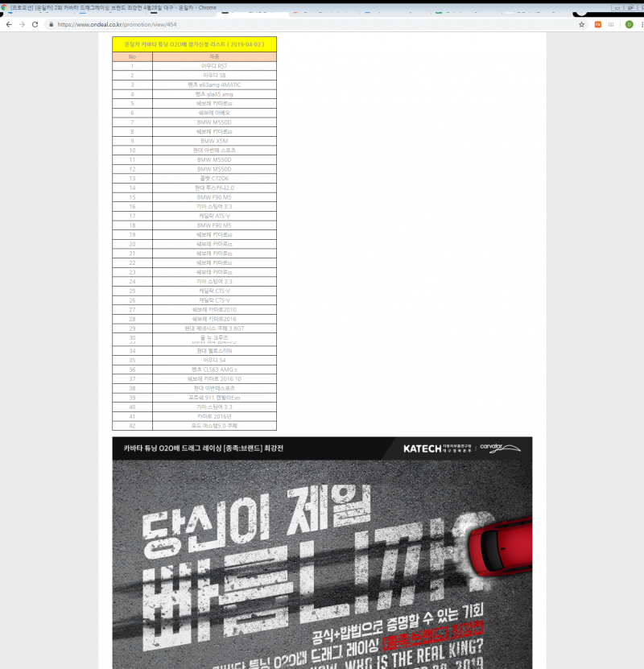
Task: Go back to the previous page
Action: 9,25
